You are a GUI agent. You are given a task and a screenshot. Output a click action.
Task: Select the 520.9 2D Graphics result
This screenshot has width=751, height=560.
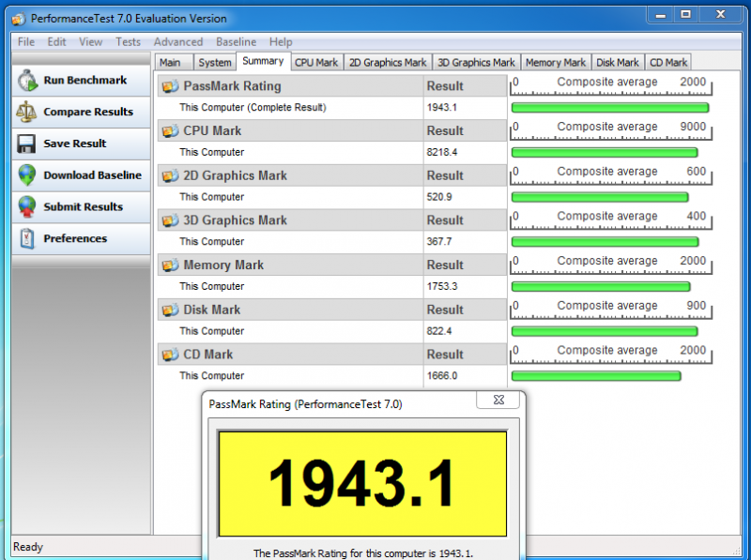point(439,197)
